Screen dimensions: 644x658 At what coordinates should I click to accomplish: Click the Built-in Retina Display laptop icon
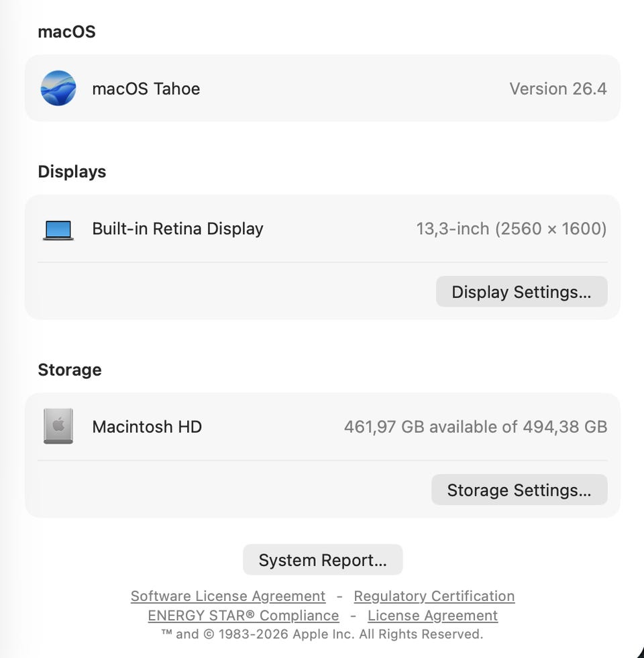58,229
